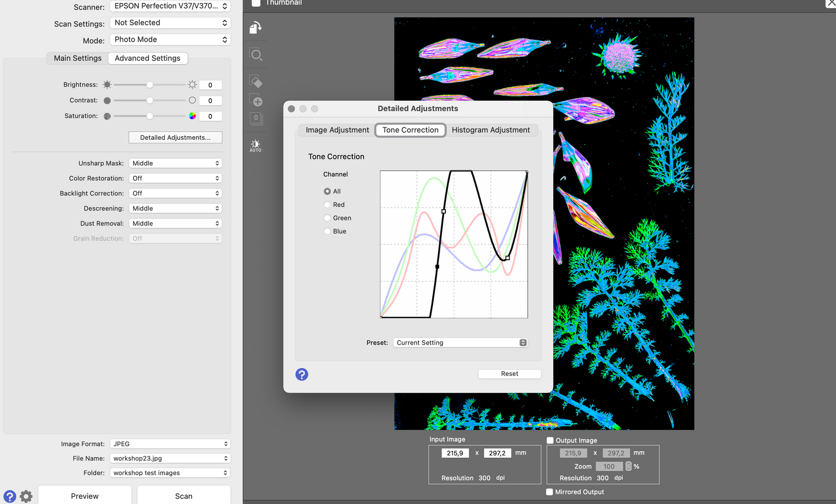Image resolution: width=836 pixels, height=504 pixels.
Task: Click the AUTO exposure icon
Action: pyautogui.click(x=256, y=145)
